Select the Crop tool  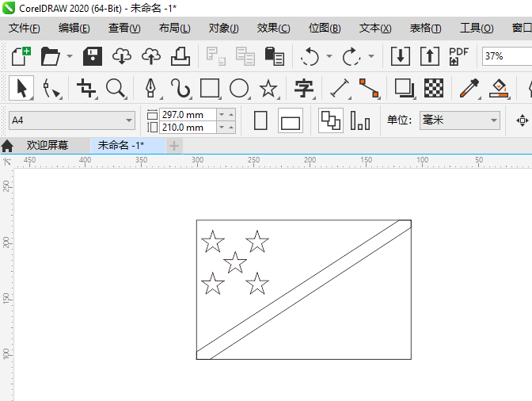click(x=86, y=88)
